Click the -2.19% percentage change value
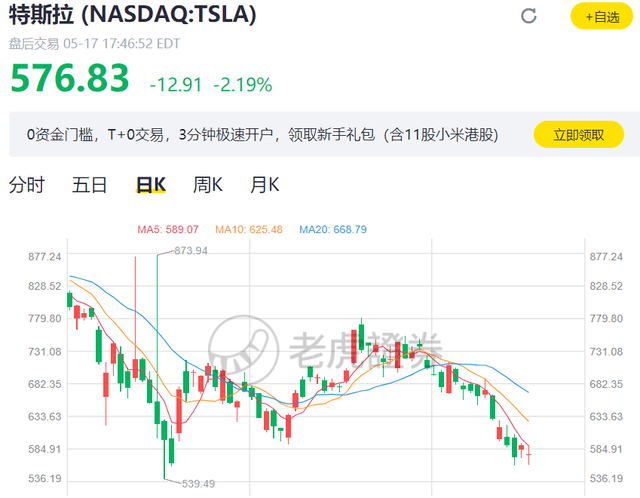 coord(243,84)
